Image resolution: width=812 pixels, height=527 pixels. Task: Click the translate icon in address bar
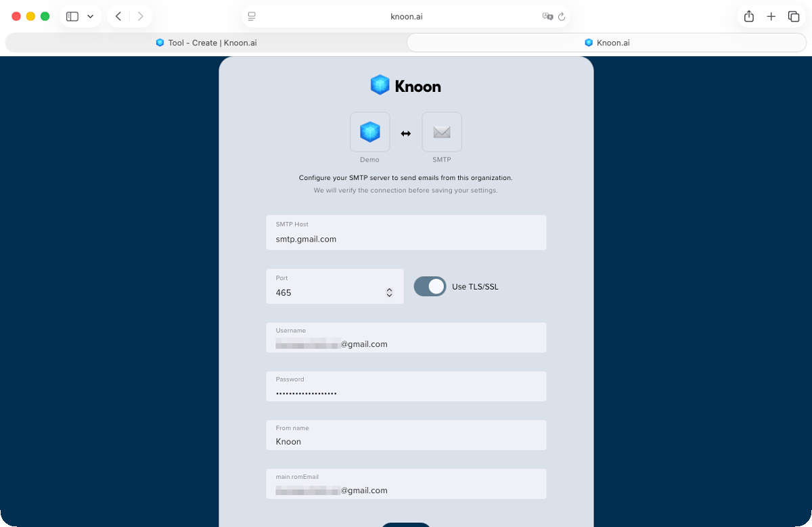[548, 16]
